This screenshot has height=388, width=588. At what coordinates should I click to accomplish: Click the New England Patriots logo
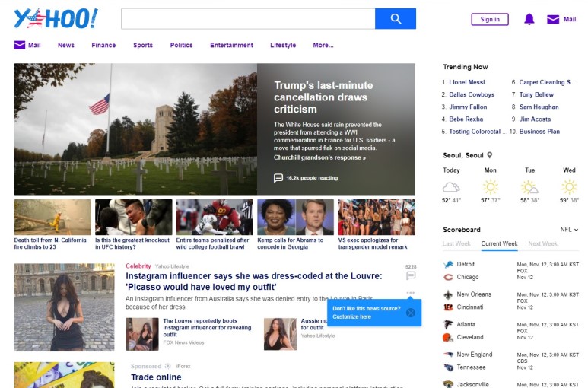coord(448,355)
